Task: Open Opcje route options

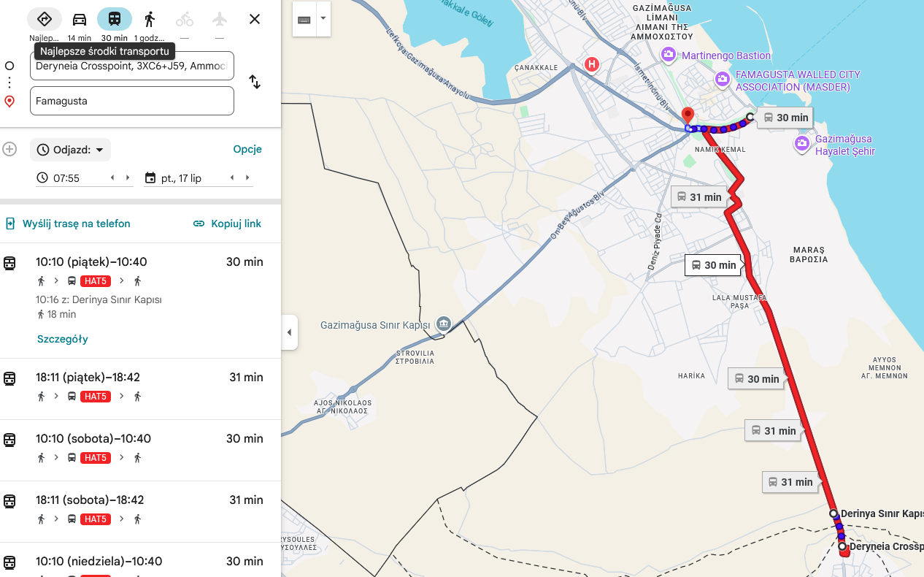Action: click(247, 149)
